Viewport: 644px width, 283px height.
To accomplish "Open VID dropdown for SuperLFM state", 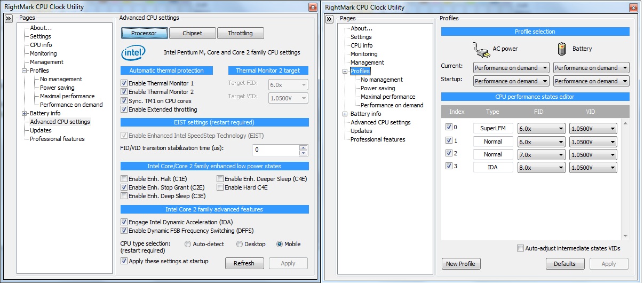I will (593, 129).
